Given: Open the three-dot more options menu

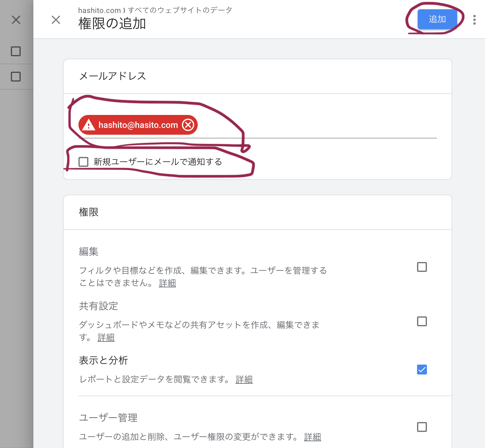Looking at the screenshot, I should [474, 20].
